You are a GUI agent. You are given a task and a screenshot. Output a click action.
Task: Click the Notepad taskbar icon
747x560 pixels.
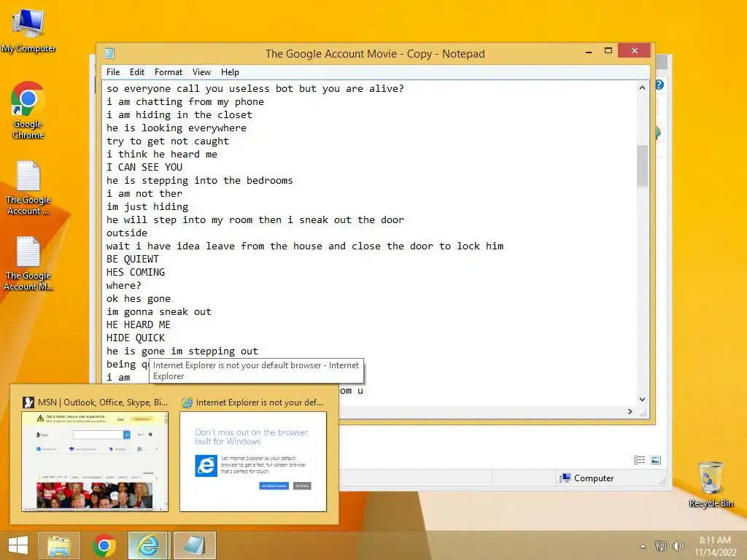point(194,545)
